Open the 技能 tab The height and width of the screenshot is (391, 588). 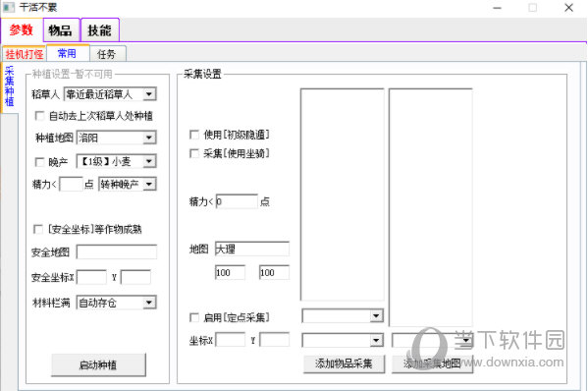click(100, 30)
